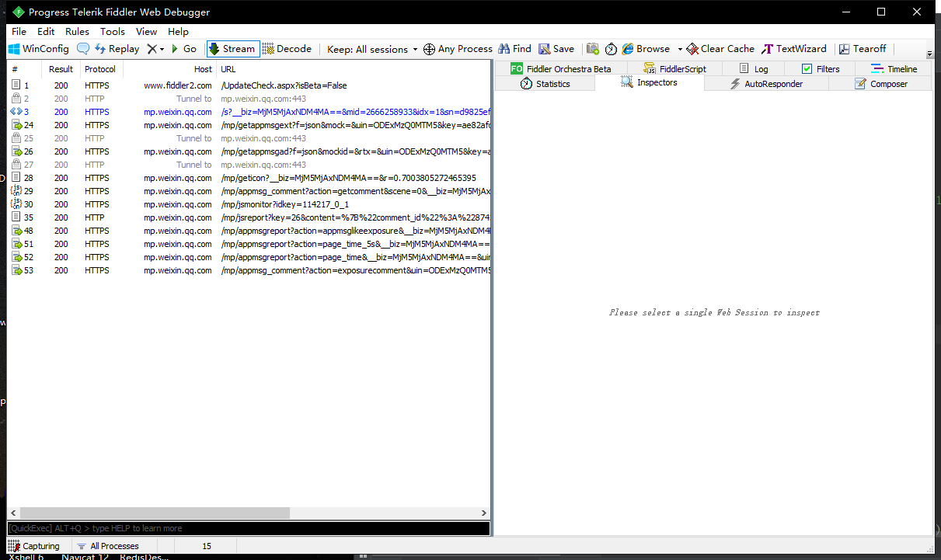Switch to the Log tab
Screen dimensions: 941x560
(x=753, y=69)
